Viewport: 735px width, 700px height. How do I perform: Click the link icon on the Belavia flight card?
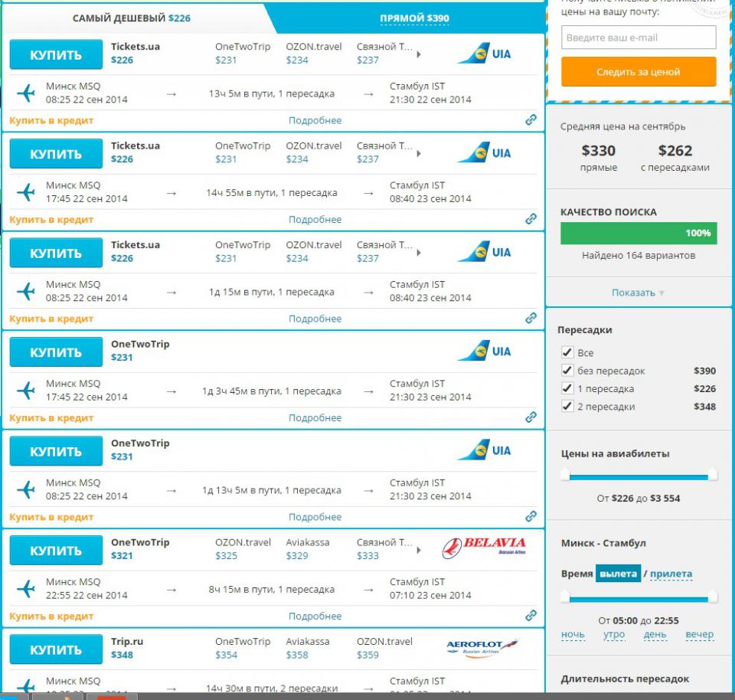tap(531, 615)
